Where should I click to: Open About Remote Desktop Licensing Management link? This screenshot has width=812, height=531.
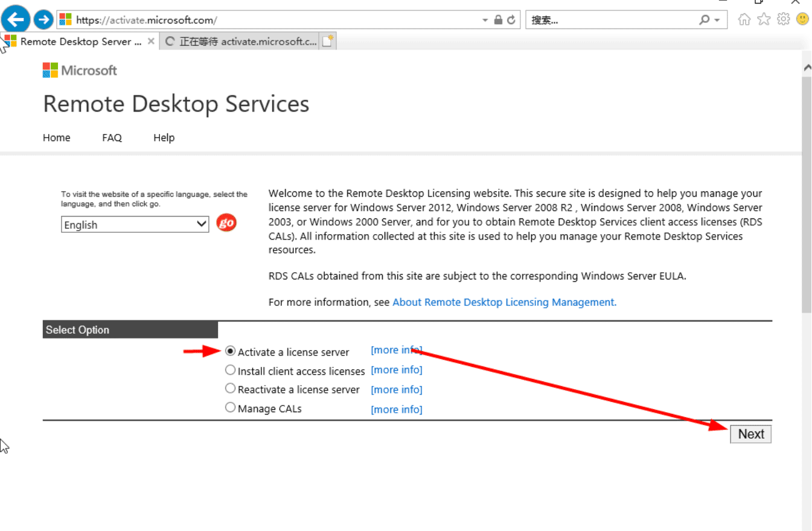[x=505, y=302]
